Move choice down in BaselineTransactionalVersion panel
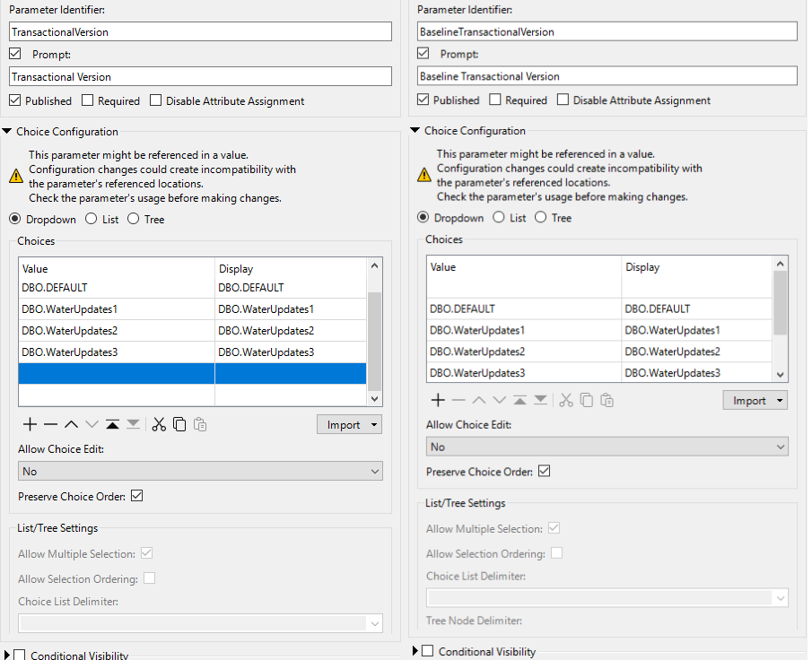Screen dimensions: 812x660 [x=499, y=400]
